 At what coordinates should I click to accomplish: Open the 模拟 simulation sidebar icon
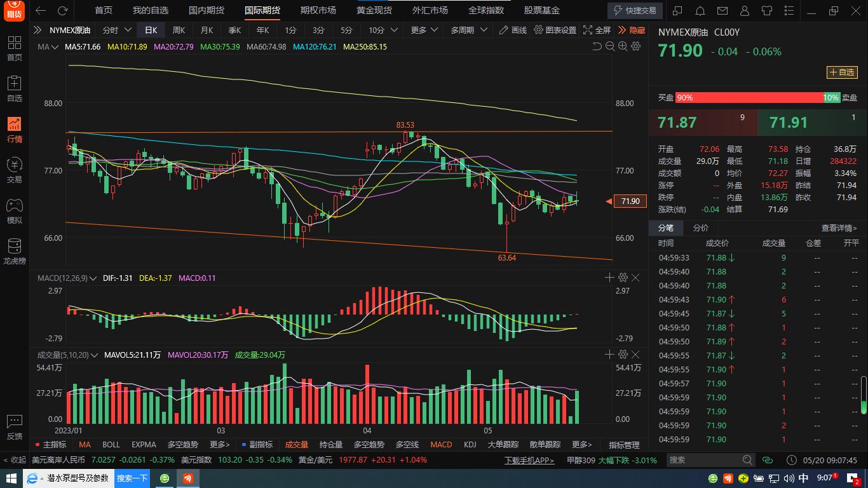tap(14, 211)
